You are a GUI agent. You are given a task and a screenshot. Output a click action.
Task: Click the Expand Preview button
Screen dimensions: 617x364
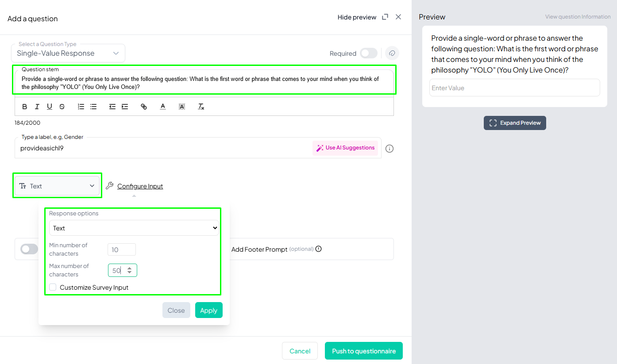click(x=515, y=123)
